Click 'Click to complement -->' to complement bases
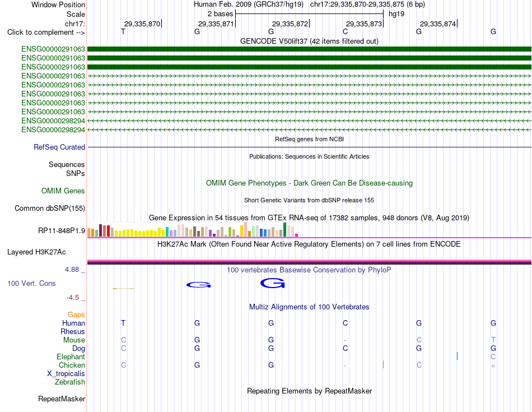This screenshot has height=412, width=532. [46, 33]
